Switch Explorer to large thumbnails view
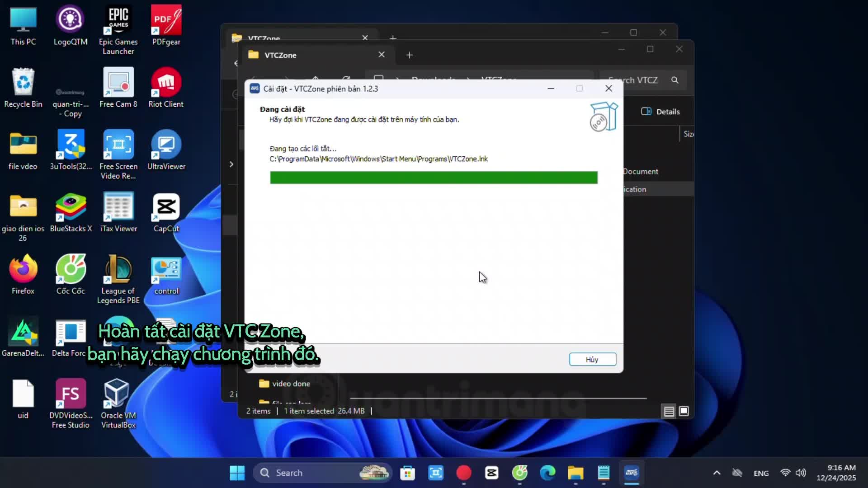 coord(684,411)
